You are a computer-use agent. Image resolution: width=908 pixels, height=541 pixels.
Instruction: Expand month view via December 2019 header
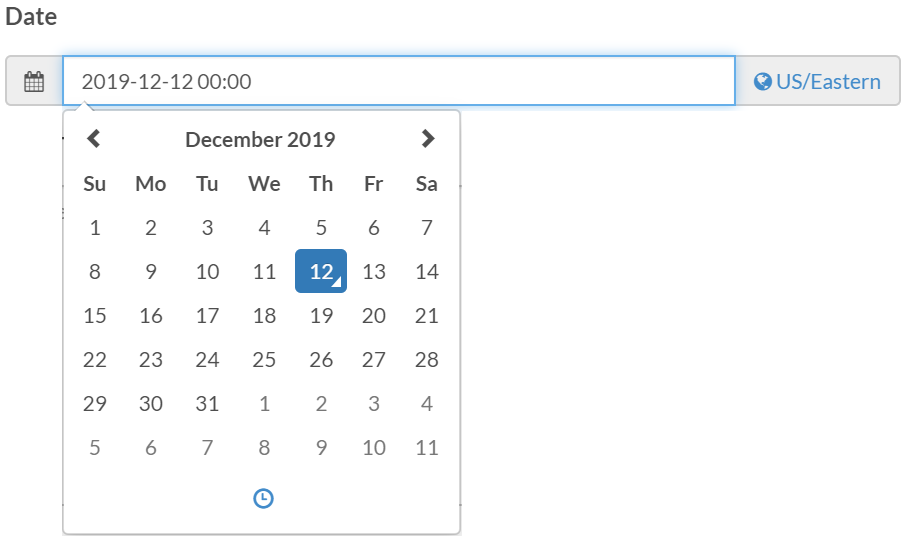point(260,140)
